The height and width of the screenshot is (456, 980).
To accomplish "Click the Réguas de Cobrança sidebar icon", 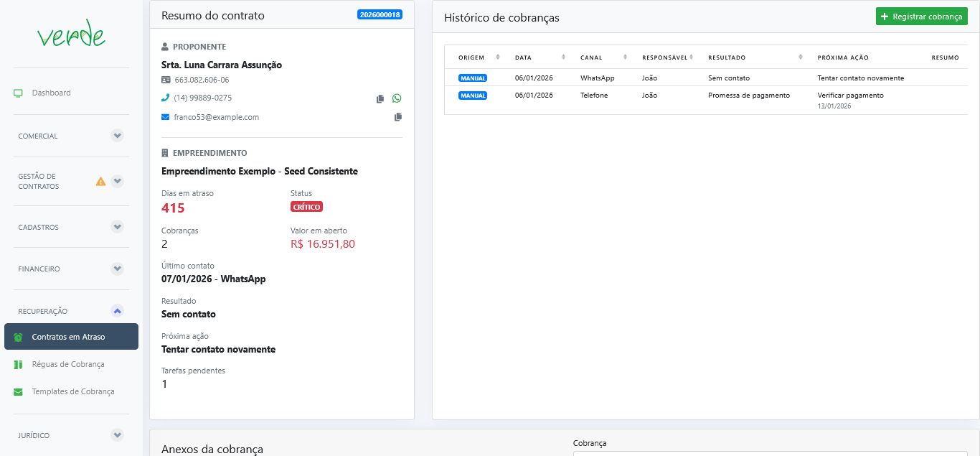I will tap(19, 364).
